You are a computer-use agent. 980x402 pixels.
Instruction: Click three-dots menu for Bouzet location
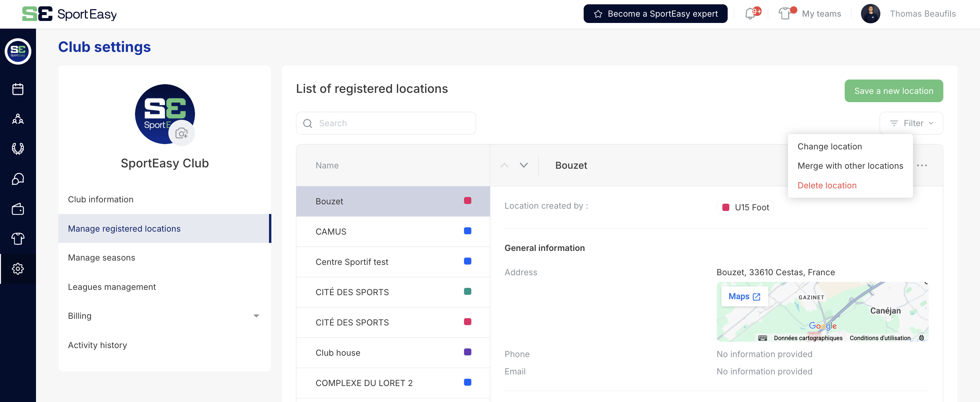tap(922, 165)
